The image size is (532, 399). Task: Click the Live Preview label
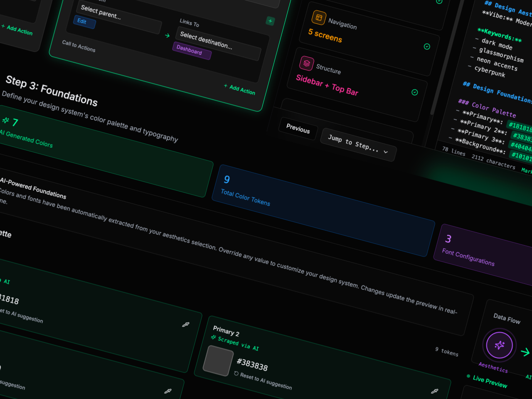(490, 382)
